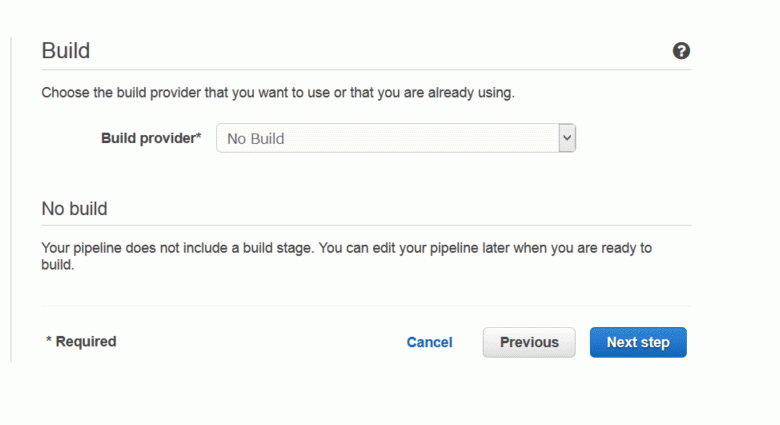Click the asterisk beside Build provider
This screenshot has width=780, height=425.
[x=198, y=135]
